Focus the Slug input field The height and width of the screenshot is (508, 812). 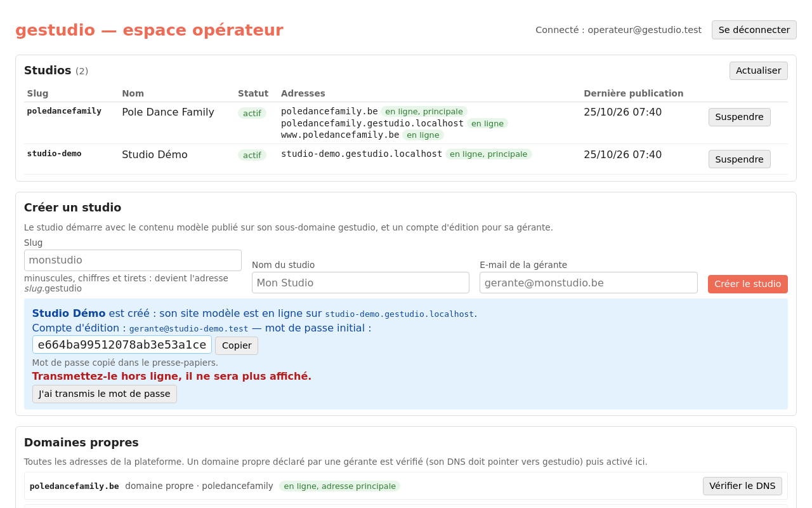(133, 260)
